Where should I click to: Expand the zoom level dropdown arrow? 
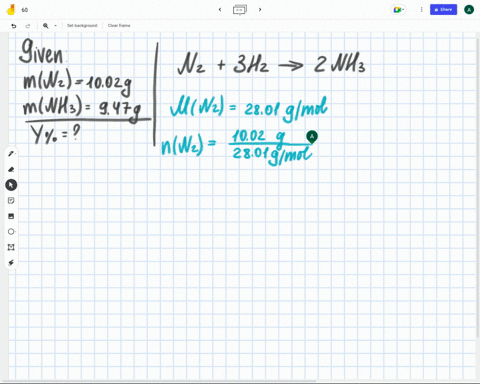[x=55, y=26]
